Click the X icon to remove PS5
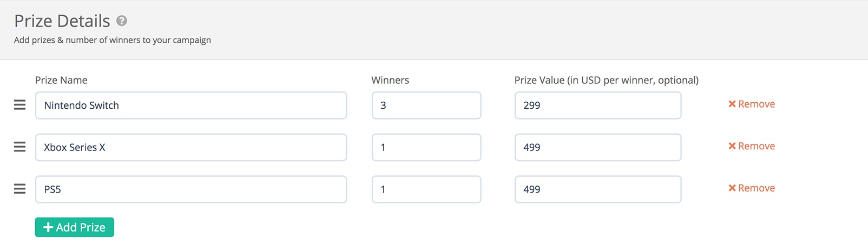Image resolution: width=868 pixels, height=251 pixels. pyautogui.click(x=732, y=188)
